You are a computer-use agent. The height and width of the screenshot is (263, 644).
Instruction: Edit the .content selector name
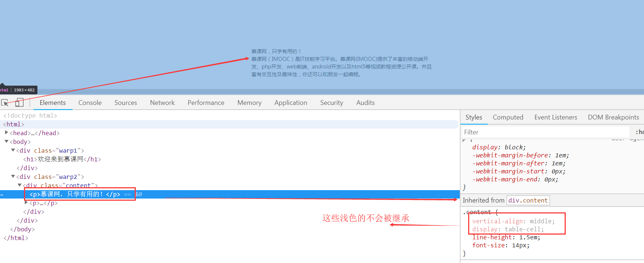(477, 212)
